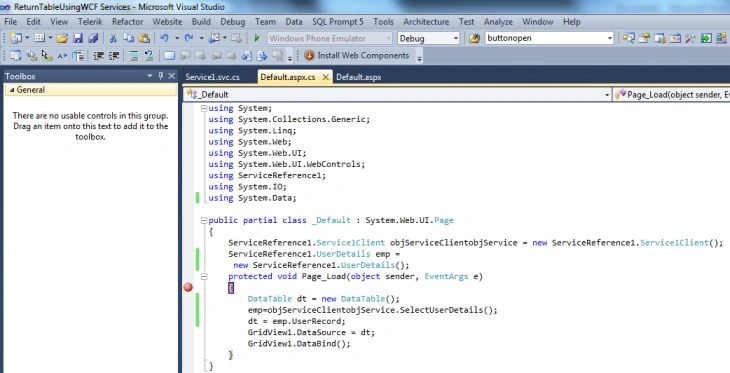Click the Decrease Indent icon
730x373 pixels.
click(98, 56)
